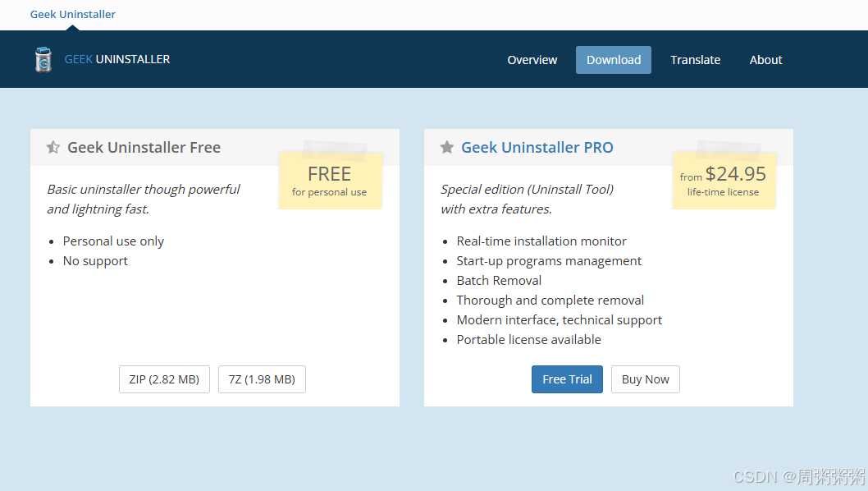Open the About page
This screenshot has width=868, height=491.
pos(765,60)
